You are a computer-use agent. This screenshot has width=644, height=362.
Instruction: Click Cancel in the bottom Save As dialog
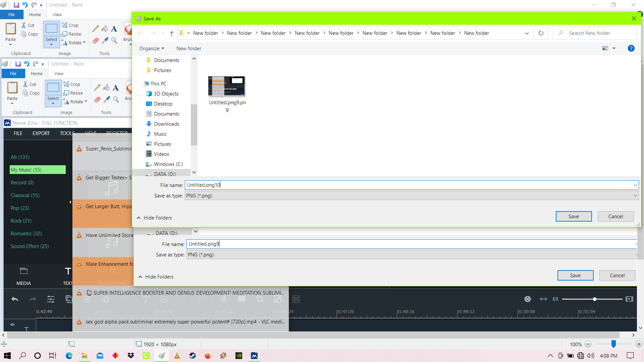tap(616, 275)
